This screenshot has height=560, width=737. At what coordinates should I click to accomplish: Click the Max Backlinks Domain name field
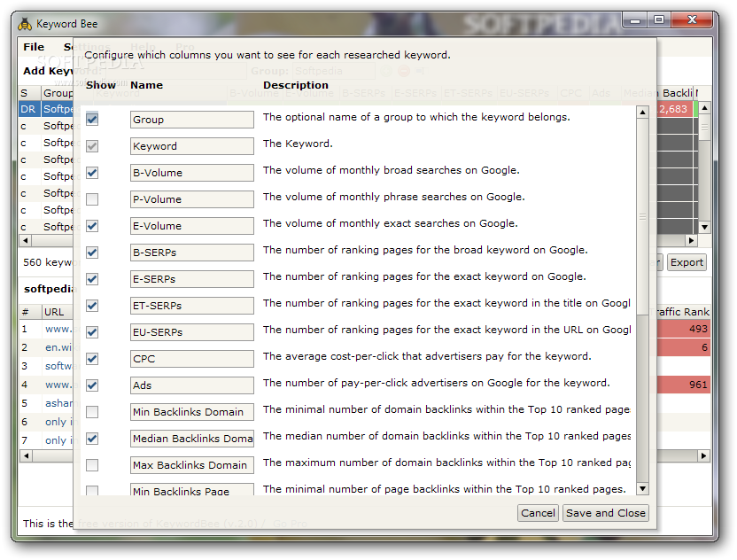[191, 465]
